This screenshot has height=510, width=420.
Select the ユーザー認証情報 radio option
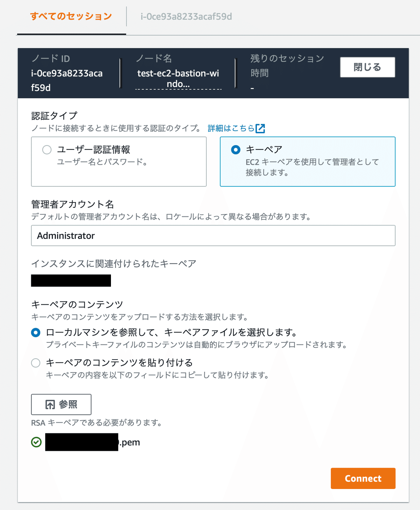[47, 150]
